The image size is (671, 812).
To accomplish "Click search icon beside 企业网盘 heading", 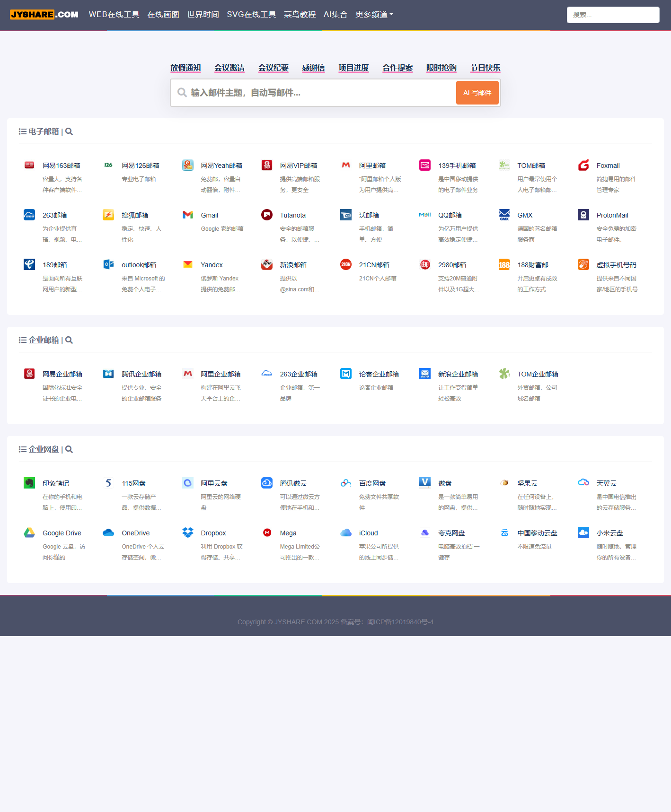I will [x=69, y=450].
